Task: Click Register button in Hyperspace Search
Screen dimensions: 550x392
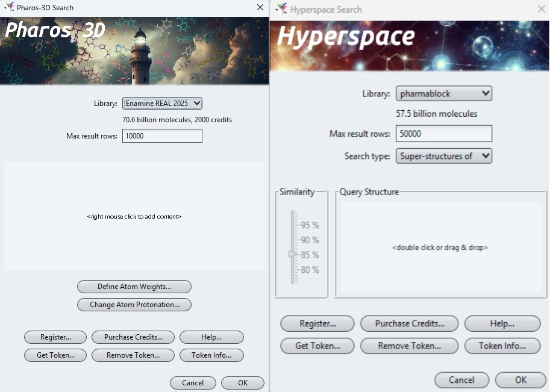Action: point(317,323)
